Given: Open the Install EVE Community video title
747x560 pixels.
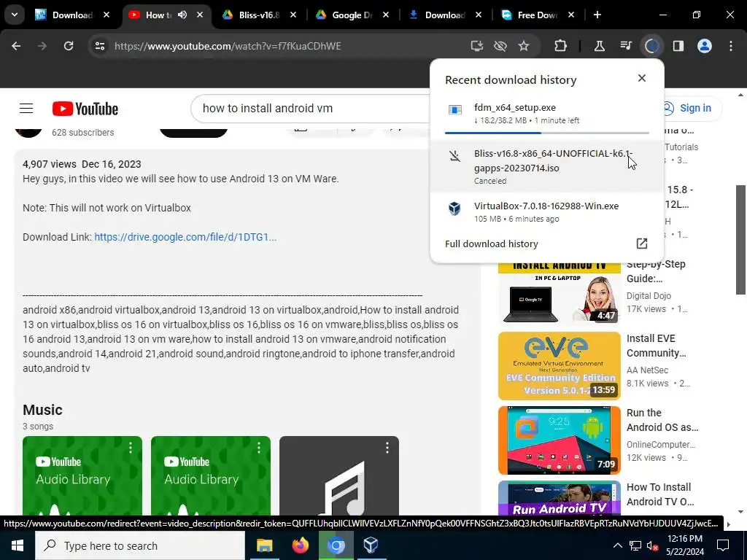Looking at the screenshot, I should point(657,346).
